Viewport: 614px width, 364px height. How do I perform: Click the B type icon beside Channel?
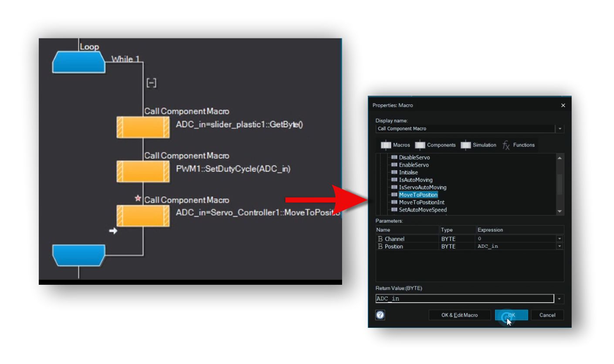pyautogui.click(x=380, y=239)
